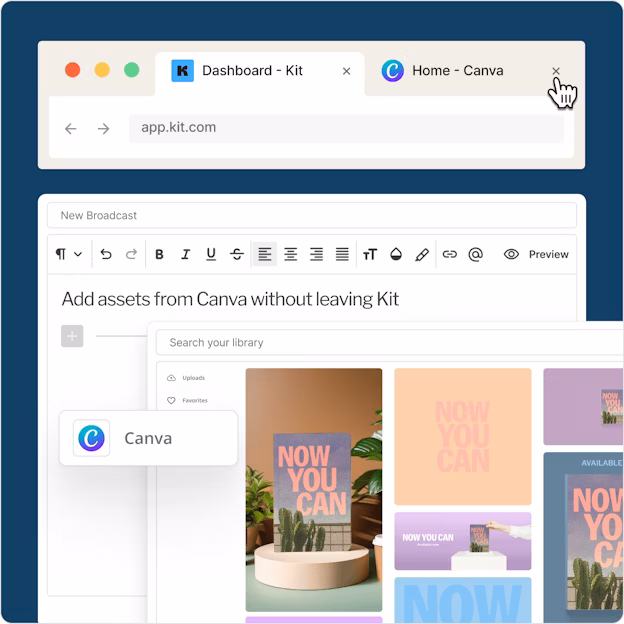Viewport: 624px width, 624px height.
Task: Open the text size options
Action: point(370,255)
